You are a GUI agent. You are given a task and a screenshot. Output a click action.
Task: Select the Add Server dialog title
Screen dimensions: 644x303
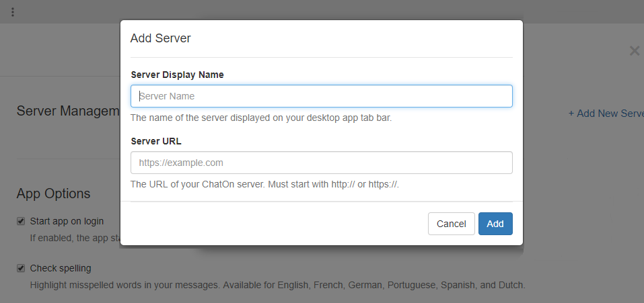coord(160,38)
